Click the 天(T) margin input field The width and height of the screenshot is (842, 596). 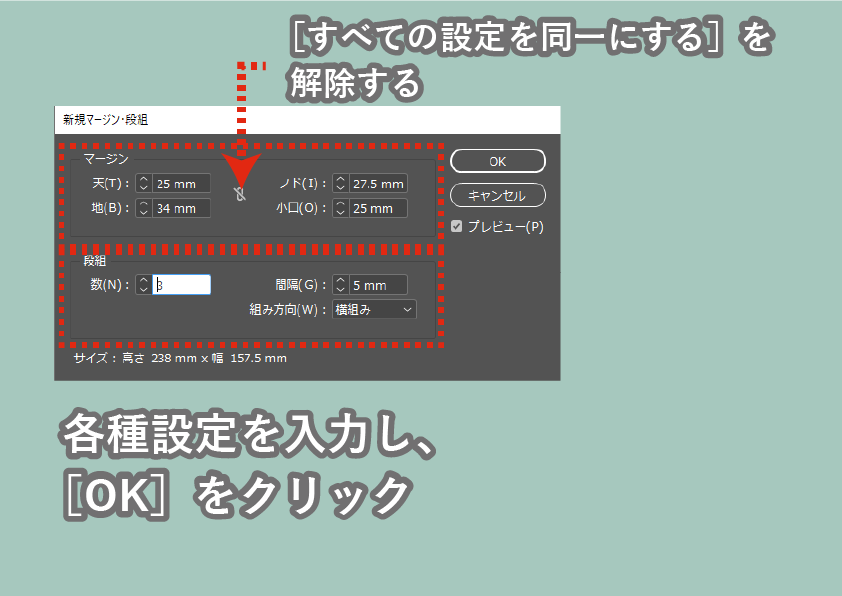click(182, 184)
